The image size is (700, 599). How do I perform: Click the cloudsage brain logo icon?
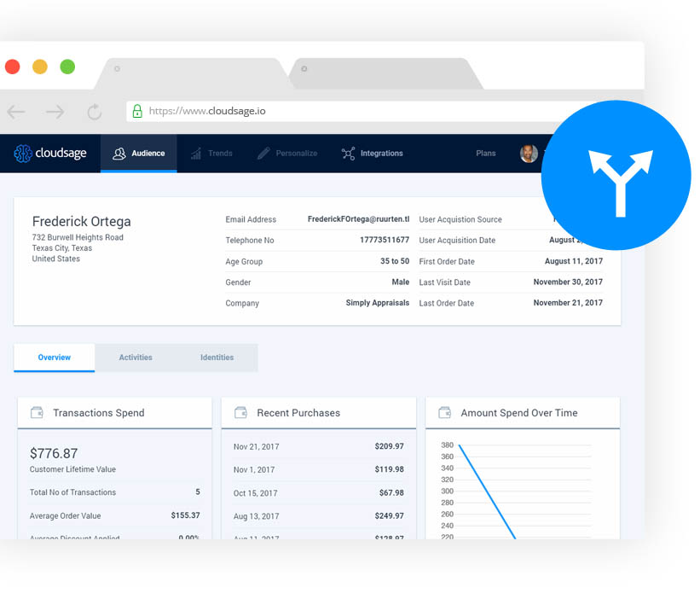click(23, 154)
